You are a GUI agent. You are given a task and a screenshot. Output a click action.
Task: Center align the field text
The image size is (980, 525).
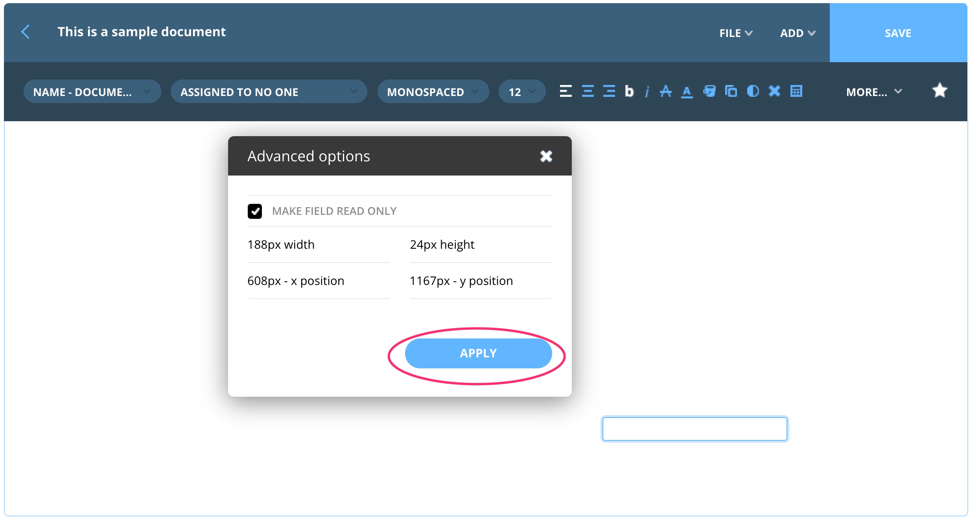588,91
